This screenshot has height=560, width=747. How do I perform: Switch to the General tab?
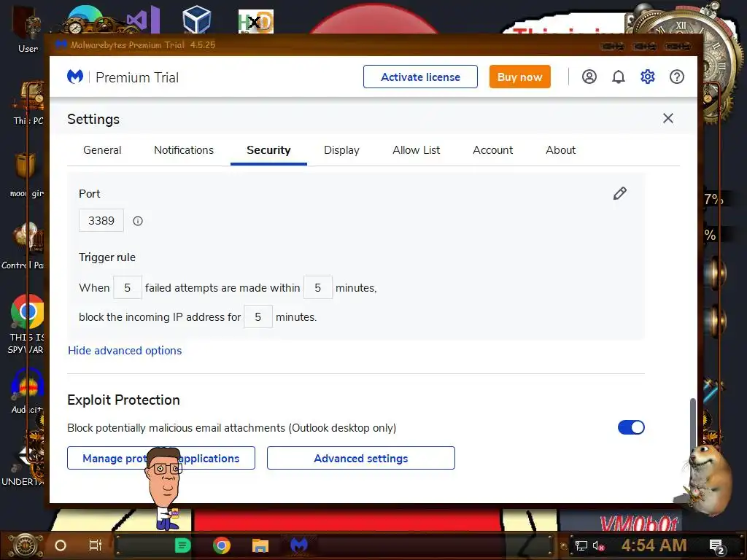coord(102,150)
